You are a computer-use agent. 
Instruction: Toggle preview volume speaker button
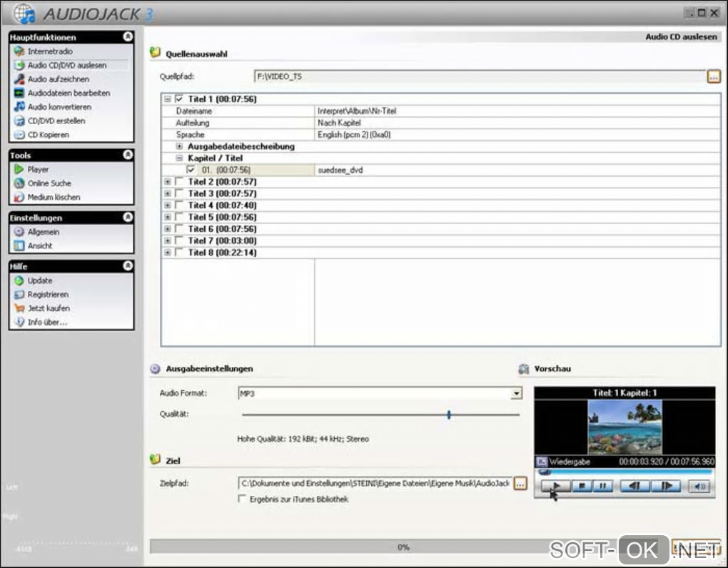click(x=699, y=487)
